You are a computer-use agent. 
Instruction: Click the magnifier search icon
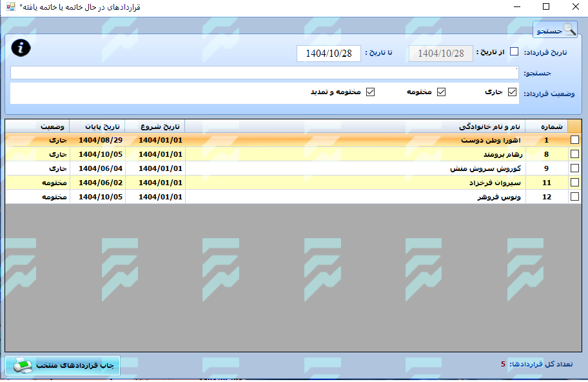click(x=569, y=30)
